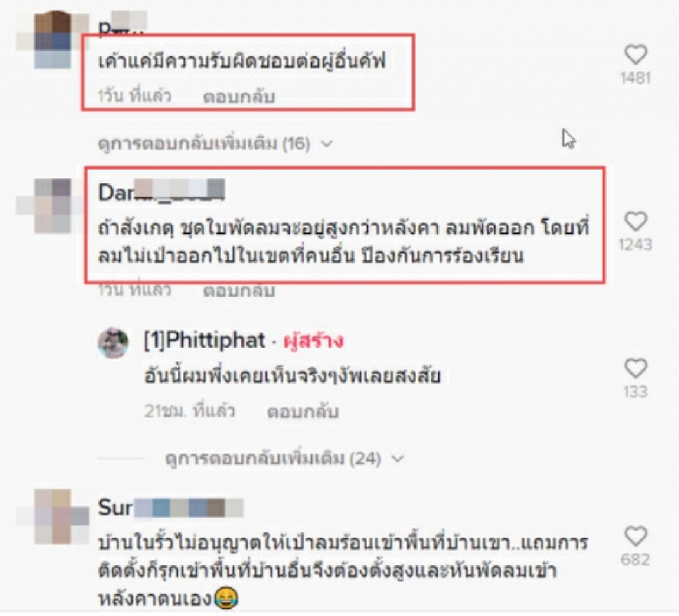
Task: Open Sur user's pixelated avatar
Action: click(x=53, y=517)
